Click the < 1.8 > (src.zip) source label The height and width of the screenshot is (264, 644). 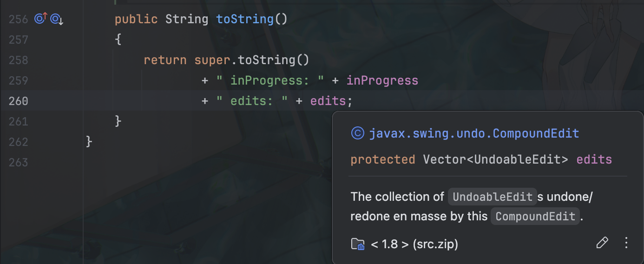[414, 244]
